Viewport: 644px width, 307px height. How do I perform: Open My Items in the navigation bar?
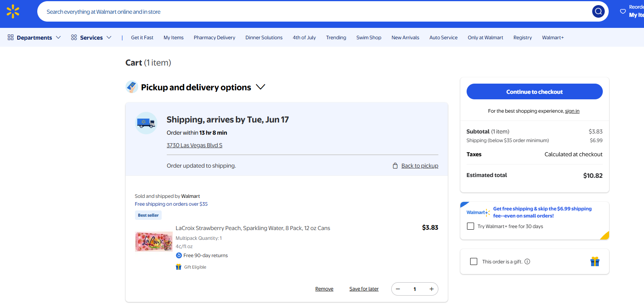173,38
